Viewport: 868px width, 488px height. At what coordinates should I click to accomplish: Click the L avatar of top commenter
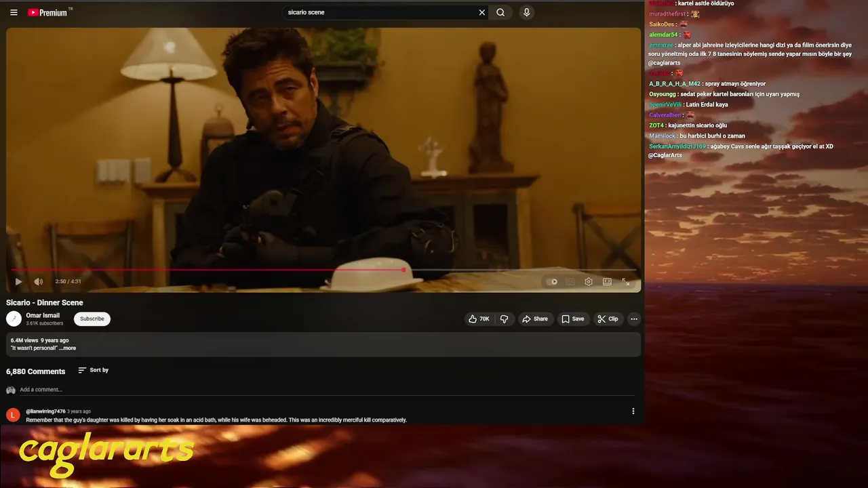click(x=13, y=415)
